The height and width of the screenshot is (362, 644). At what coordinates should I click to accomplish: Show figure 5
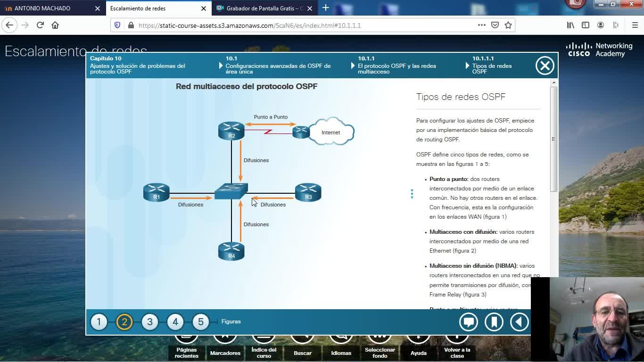201,322
